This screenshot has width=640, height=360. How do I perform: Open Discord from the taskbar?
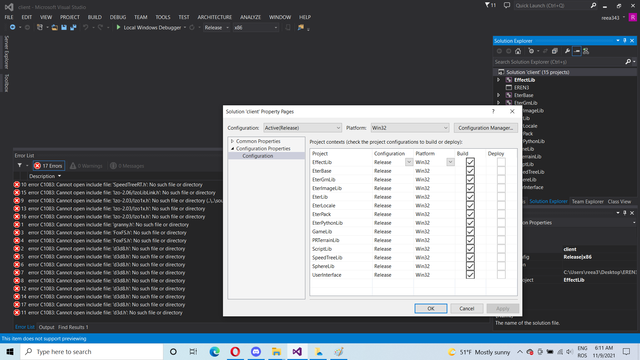pos(256,351)
